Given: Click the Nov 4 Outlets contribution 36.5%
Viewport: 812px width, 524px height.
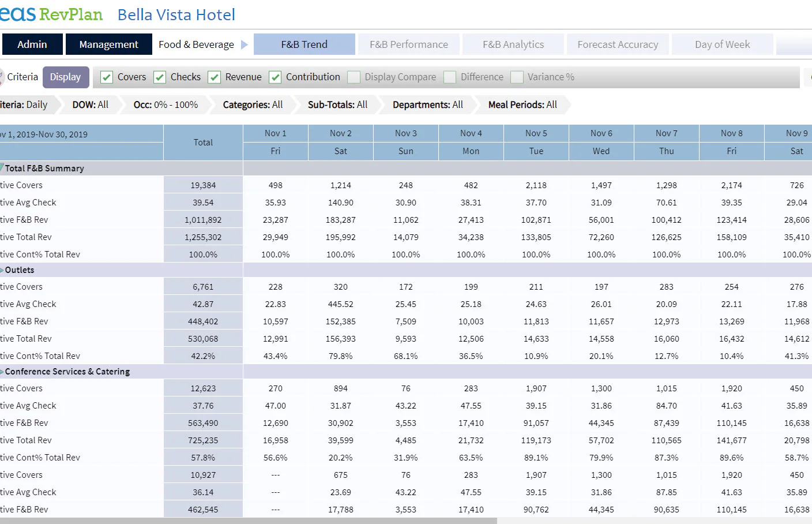Looking at the screenshot, I should pos(471,356).
